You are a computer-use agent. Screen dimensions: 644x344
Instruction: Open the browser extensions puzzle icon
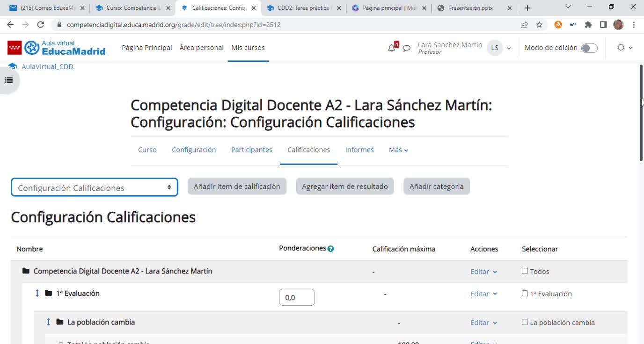point(588,25)
